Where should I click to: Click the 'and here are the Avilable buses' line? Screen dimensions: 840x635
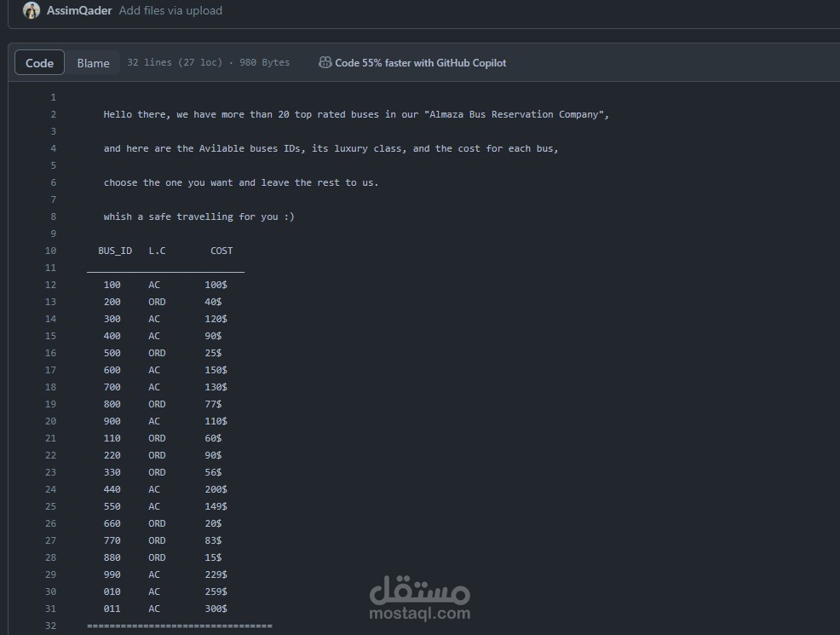(331, 148)
